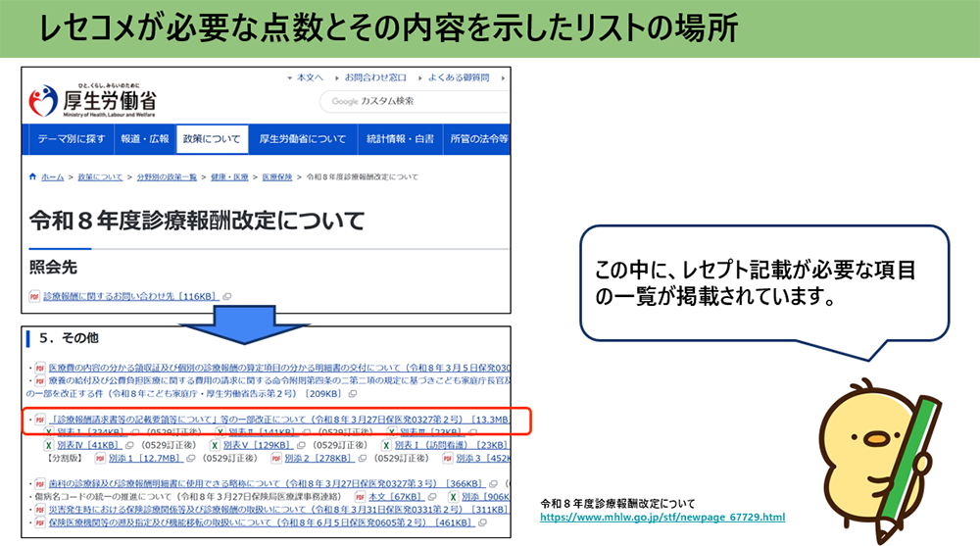Open 保険医療機関等の遡及指定 link
This screenshot has width=980, height=546.
click(262, 522)
